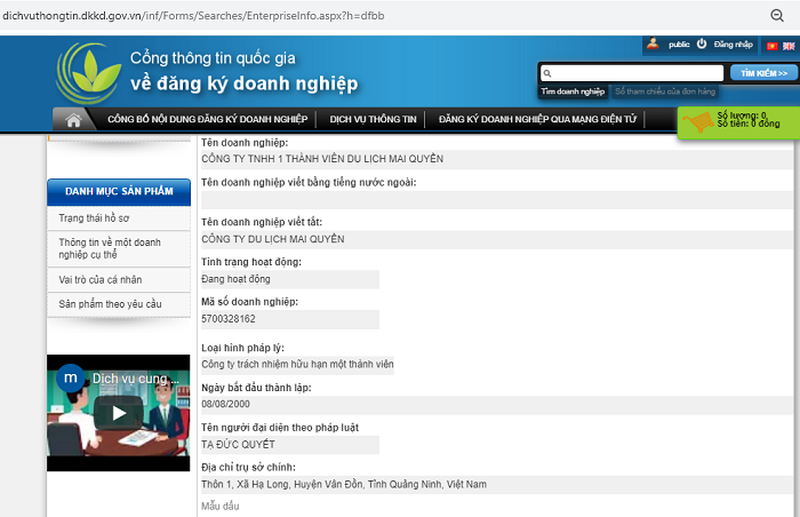
Task: Click the Home icon in the navigation bar
Action: [73, 120]
